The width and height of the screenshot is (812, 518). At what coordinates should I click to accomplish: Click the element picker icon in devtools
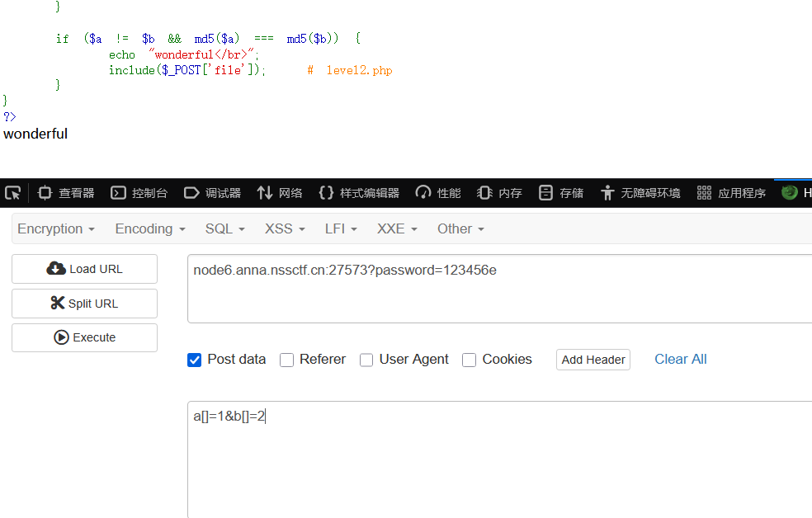pos(12,193)
